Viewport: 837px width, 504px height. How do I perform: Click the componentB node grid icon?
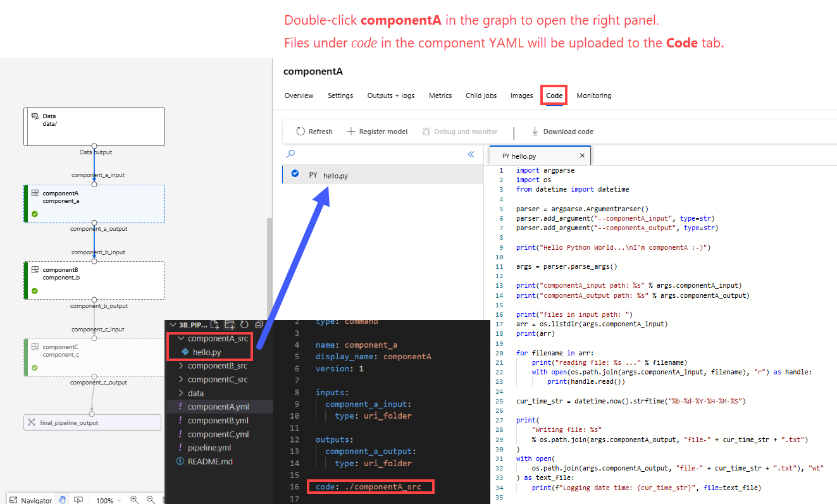35,270
